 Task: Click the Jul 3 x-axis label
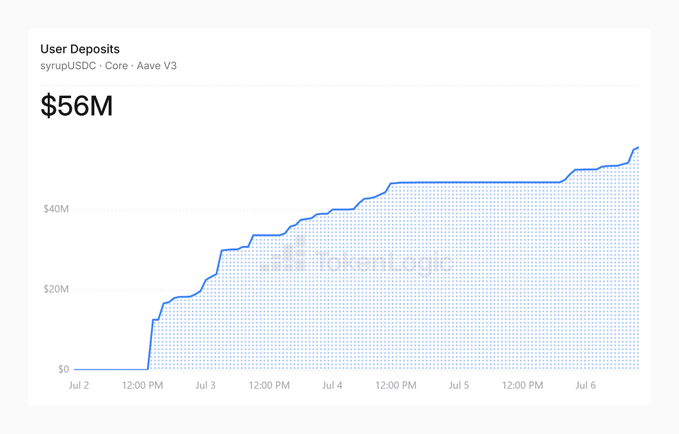(x=205, y=385)
